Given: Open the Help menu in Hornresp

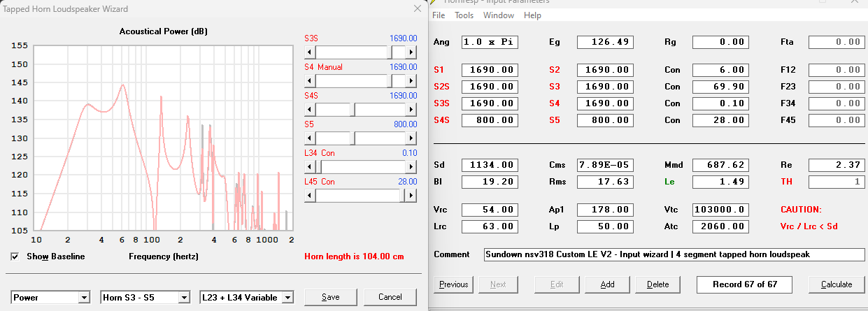Looking at the screenshot, I should point(532,15).
